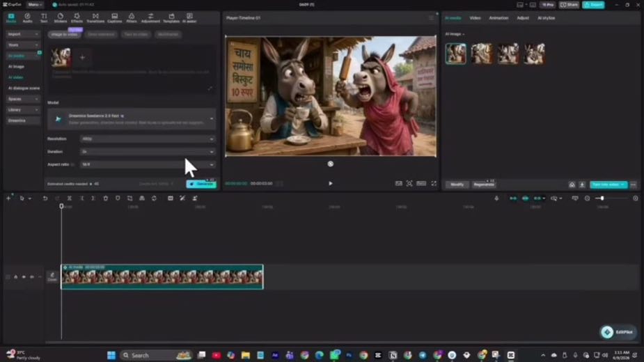Screen dimensions: 644x362
Task: Open the selection tool mode dropdown
Action: click(x=29, y=198)
